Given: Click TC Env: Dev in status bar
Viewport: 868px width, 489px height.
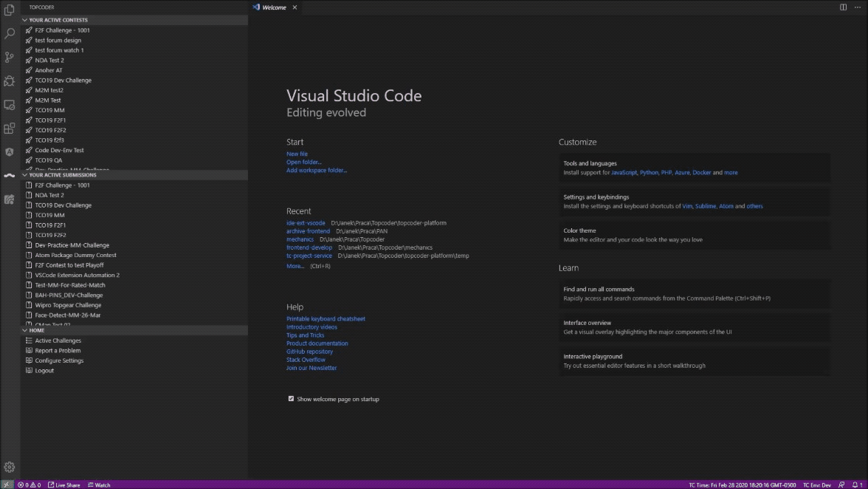Looking at the screenshot, I should 817,485.
